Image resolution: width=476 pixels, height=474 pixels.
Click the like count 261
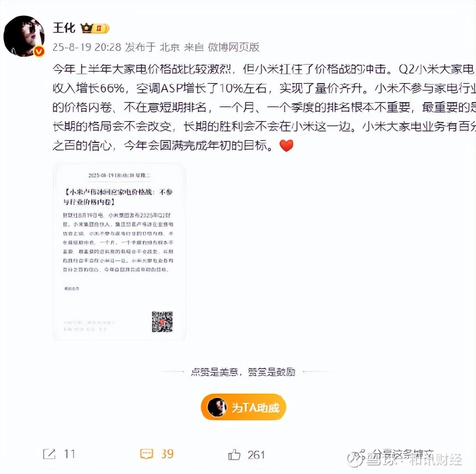click(256, 455)
